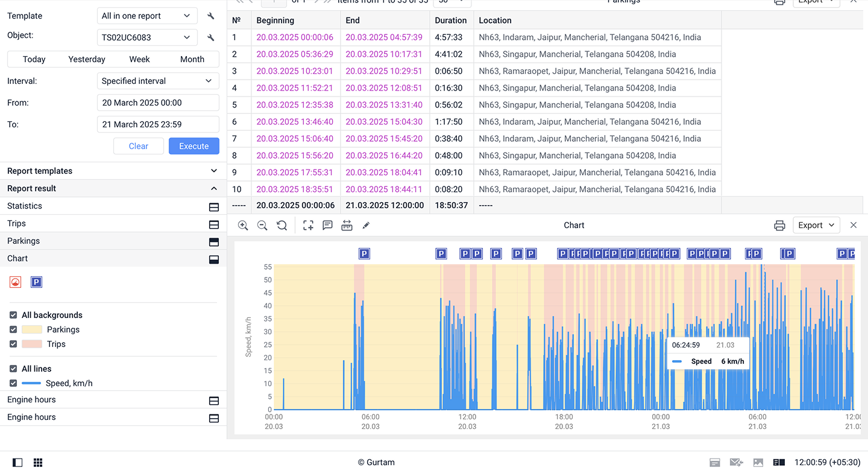Select the Yesterday interval tab
Screen dimensions: 868x473
click(x=87, y=59)
